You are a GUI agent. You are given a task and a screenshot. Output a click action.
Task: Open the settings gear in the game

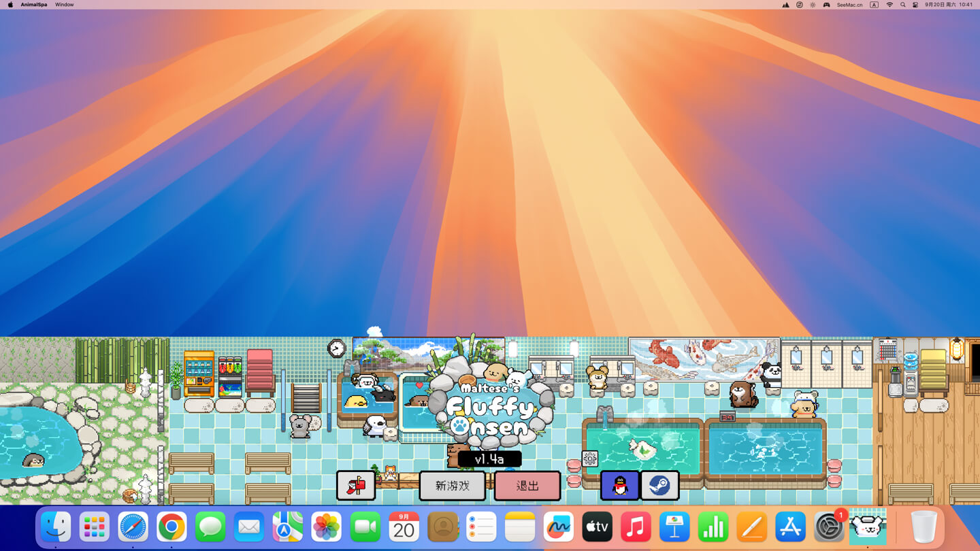pyautogui.click(x=590, y=459)
